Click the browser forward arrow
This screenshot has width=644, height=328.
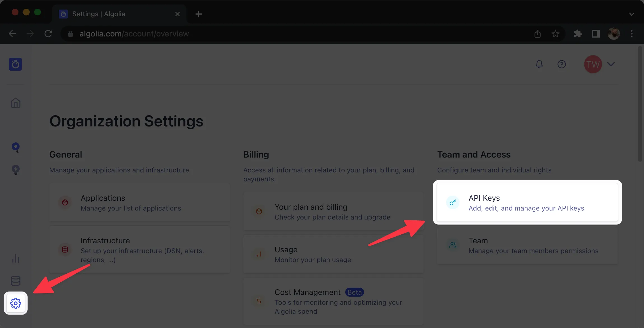click(30, 34)
